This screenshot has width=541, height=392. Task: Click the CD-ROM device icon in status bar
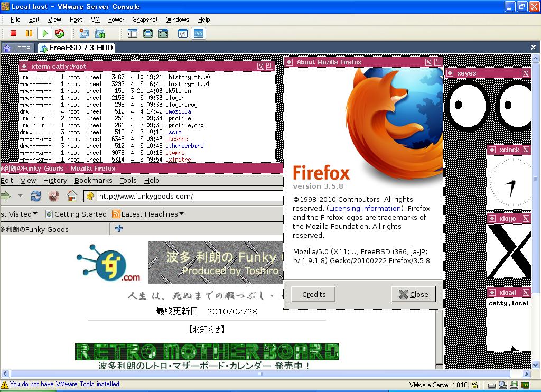(503, 385)
